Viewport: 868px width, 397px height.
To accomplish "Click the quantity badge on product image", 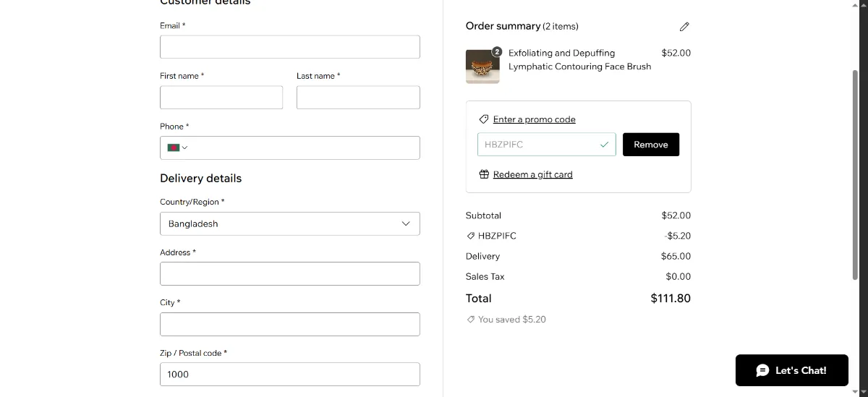I will tap(497, 51).
